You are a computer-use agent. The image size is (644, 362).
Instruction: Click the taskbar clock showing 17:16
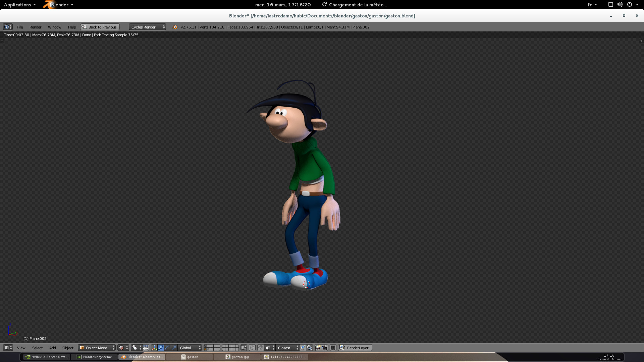[x=609, y=357]
